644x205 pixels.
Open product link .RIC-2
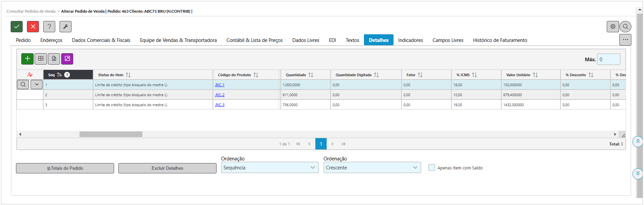pyautogui.click(x=220, y=95)
